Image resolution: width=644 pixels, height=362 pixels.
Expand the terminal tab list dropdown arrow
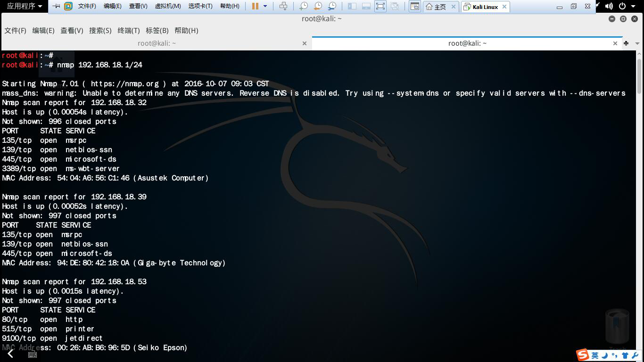click(x=636, y=43)
